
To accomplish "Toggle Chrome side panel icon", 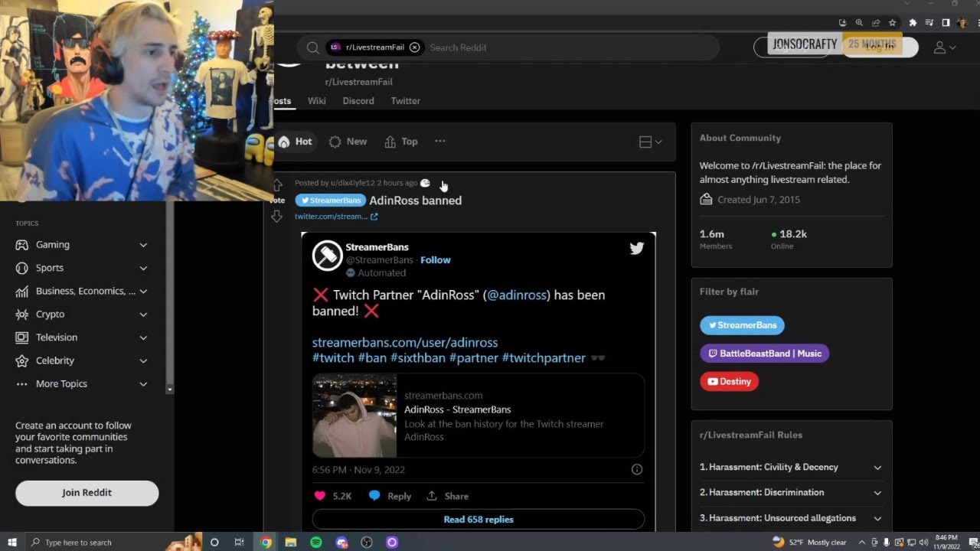I will [946, 23].
